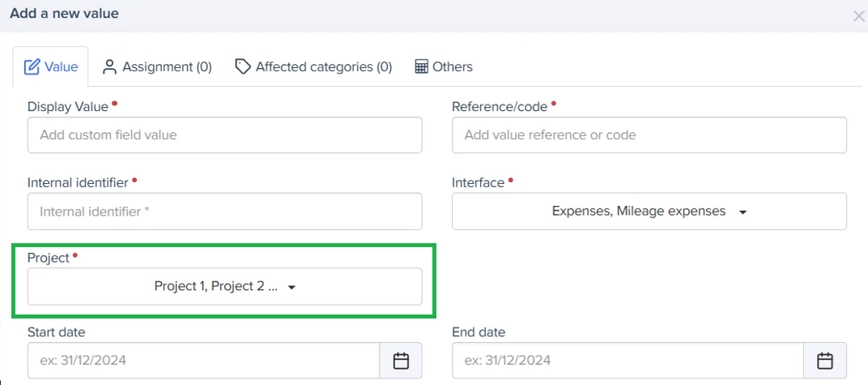Screen dimensions: 868x385
Task: Expand the Project dropdown
Action: (224, 287)
